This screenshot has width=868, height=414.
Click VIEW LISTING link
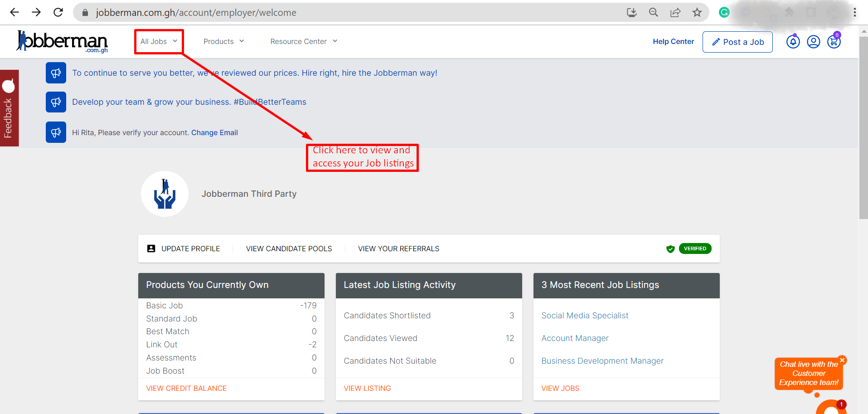pyautogui.click(x=367, y=388)
